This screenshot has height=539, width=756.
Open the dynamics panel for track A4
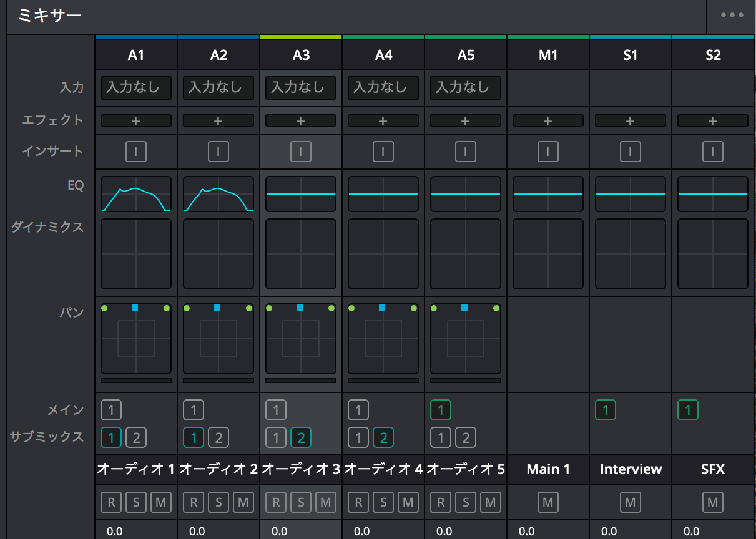pyautogui.click(x=383, y=254)
